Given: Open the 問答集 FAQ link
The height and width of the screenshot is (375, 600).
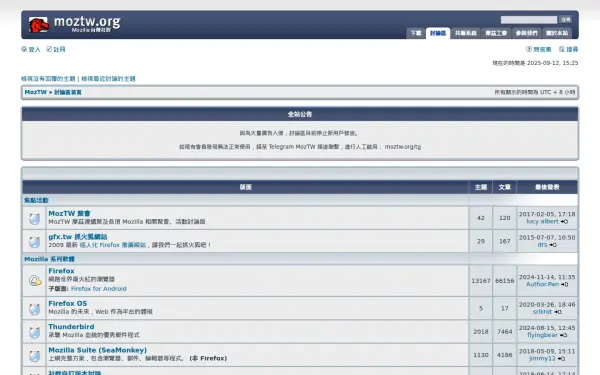Looking at the screenshot, I should pos(543,49).
